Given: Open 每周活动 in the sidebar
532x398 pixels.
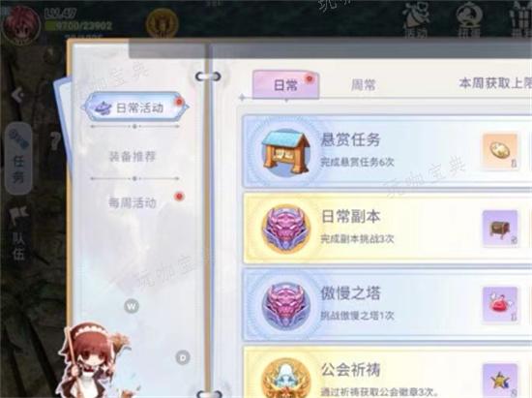Looking at the screenshot, I should point(133,202).
